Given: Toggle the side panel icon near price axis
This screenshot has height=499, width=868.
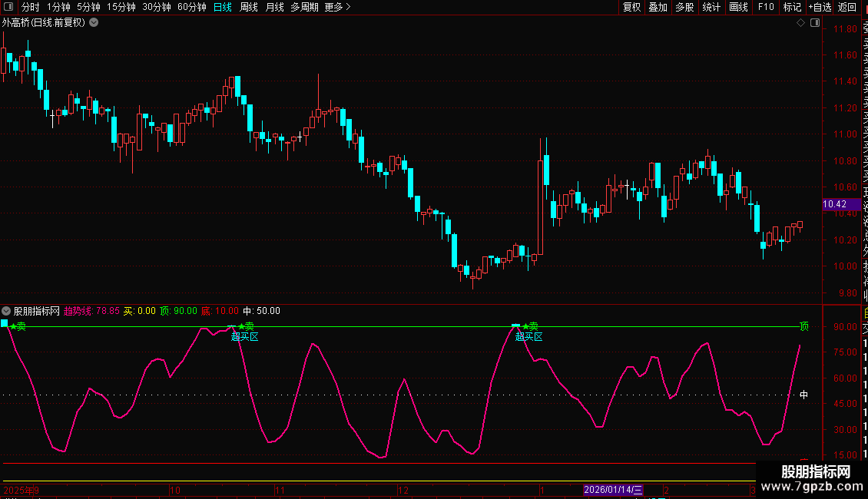Looking at the screenshot, I should (x=815, y=23).
